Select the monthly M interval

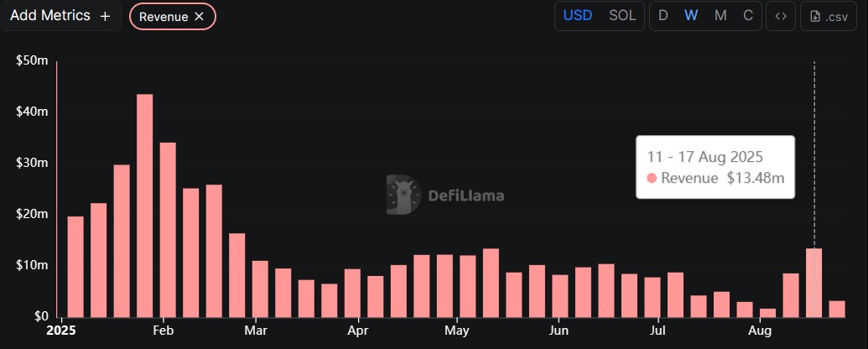click(720, 16)
